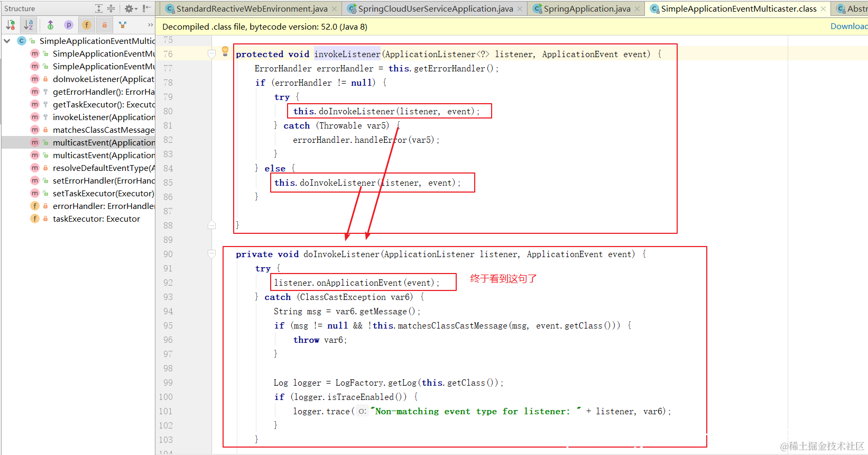
Task: Toggle Sort by Visibility
Action: (x=11, y=25)
